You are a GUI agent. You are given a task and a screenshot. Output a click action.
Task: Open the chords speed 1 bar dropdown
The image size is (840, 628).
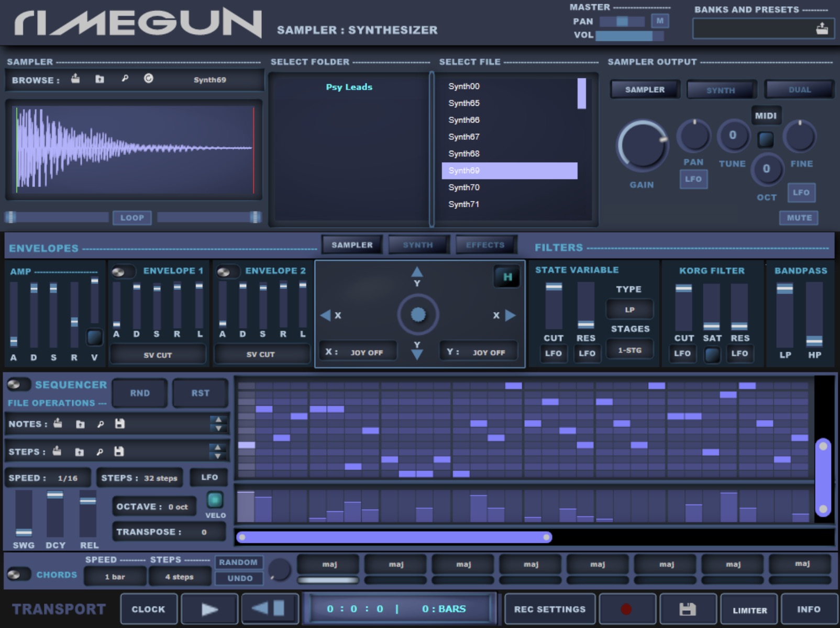tap(115, 577)
